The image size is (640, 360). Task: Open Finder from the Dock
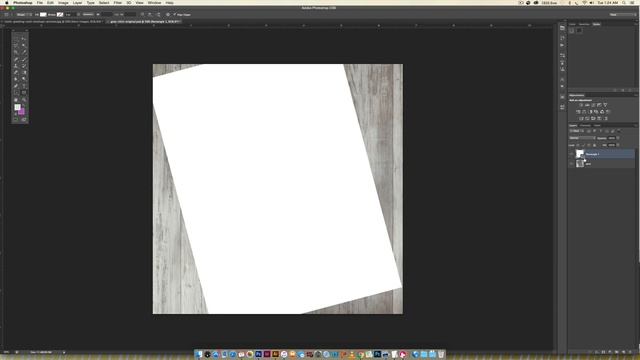(x=199, y=354)
